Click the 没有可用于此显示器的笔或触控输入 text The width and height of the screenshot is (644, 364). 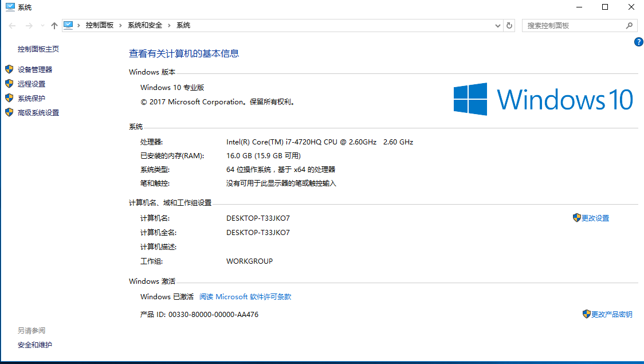tap(281, 183)
